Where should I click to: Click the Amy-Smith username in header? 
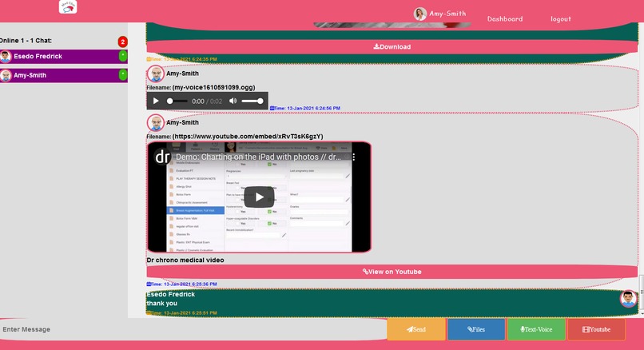[447, 14]
